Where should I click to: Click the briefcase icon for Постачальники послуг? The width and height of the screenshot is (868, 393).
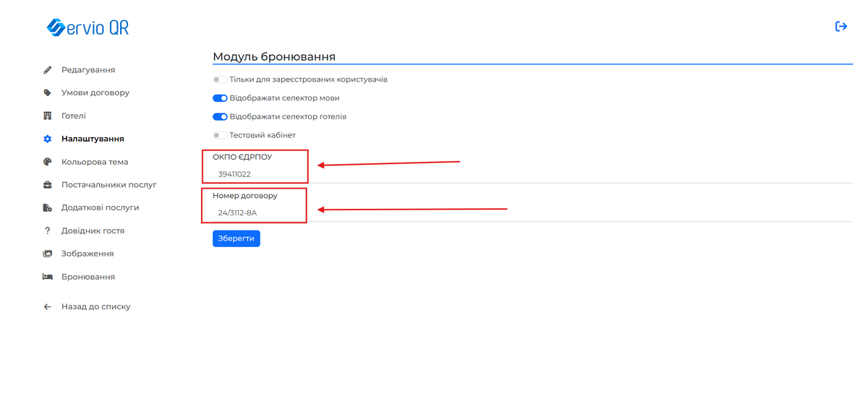[48, 185]
